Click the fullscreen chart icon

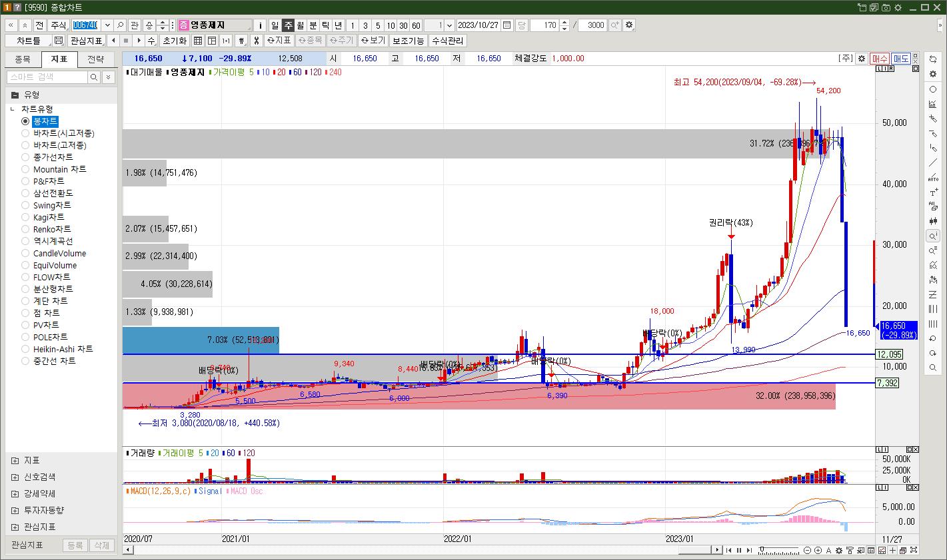click(x=913, y=550)
